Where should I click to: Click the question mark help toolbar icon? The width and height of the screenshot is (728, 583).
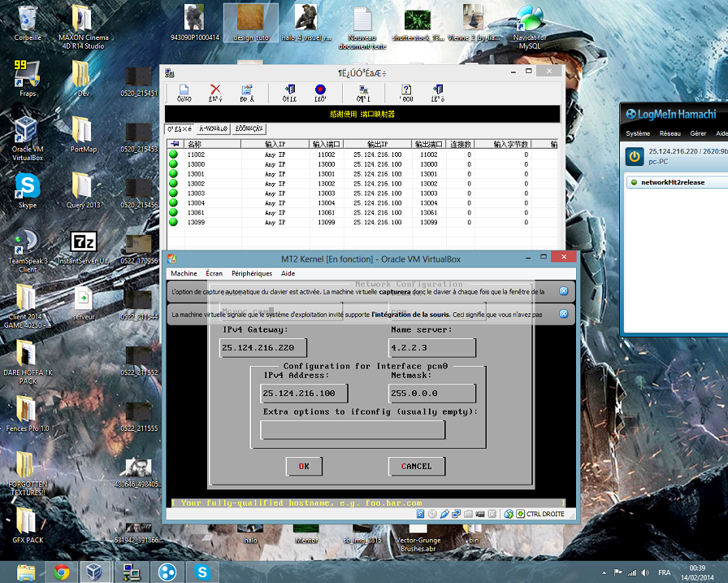[x=407, y=93]
